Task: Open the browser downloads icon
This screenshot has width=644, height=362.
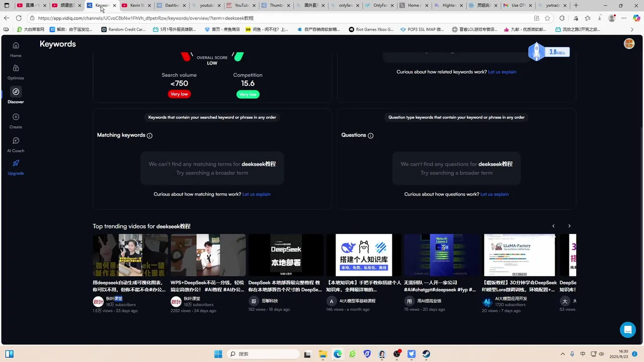Action: (600, 18)
